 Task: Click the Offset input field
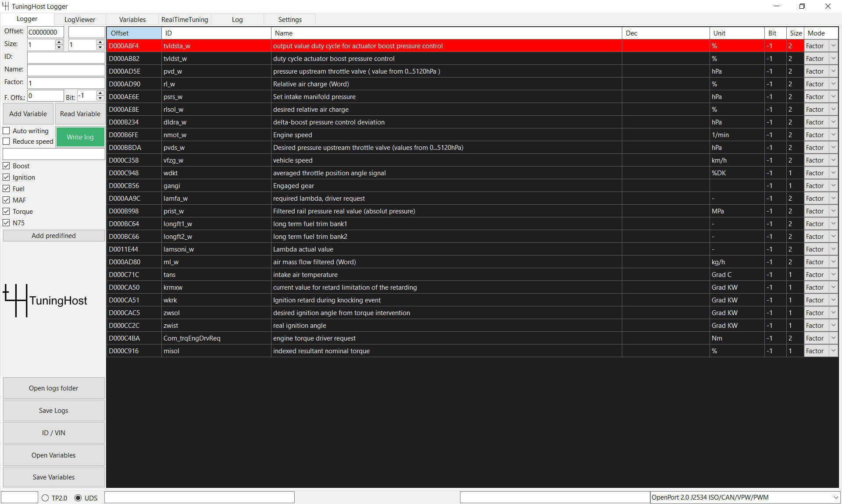pos(45,32)
